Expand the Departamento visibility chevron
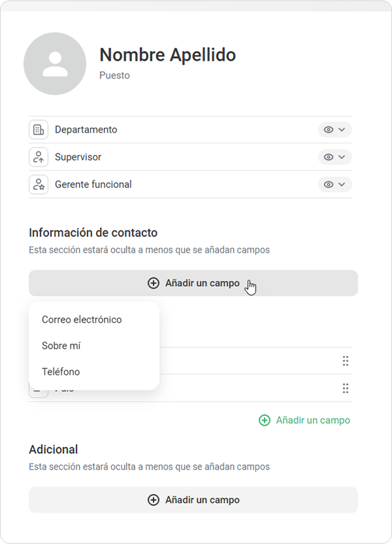 coord(342,130)
